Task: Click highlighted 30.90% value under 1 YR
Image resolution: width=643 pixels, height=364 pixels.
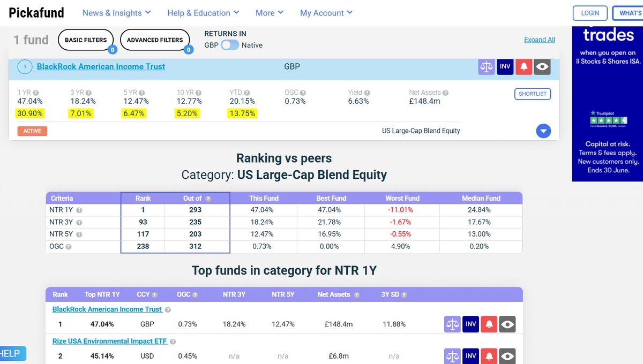Action: [31, 113]
